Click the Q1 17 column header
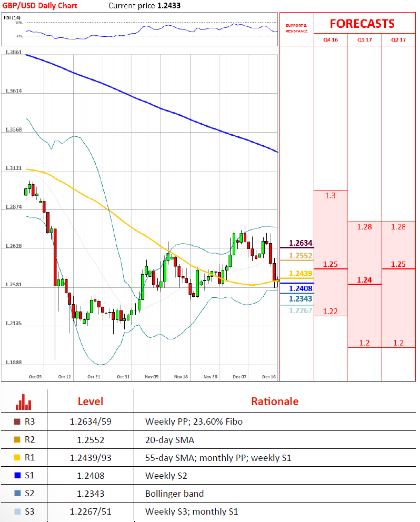The width and height of the screenshot is (420, 522). pos(364,40)
